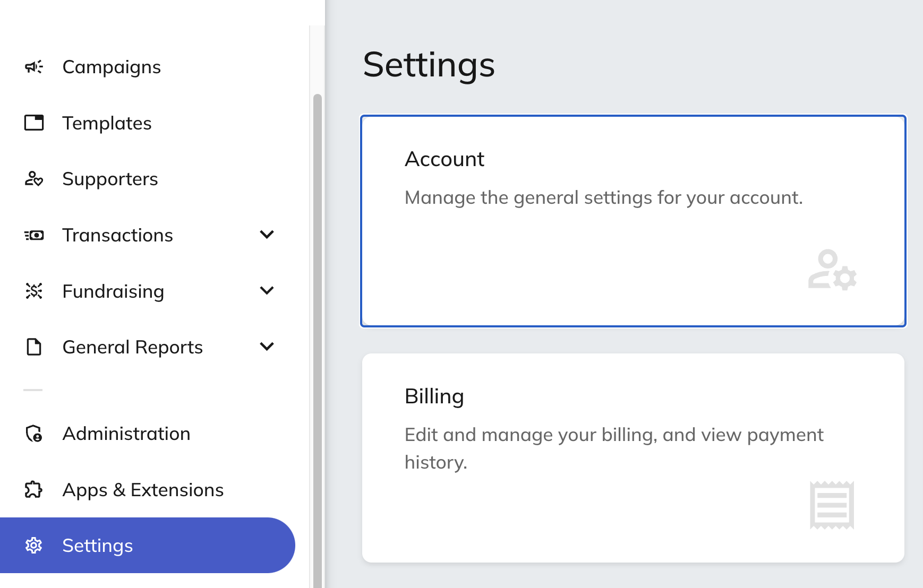
Task: Select the highlighted Settings menu item
Action: point(147,545)
